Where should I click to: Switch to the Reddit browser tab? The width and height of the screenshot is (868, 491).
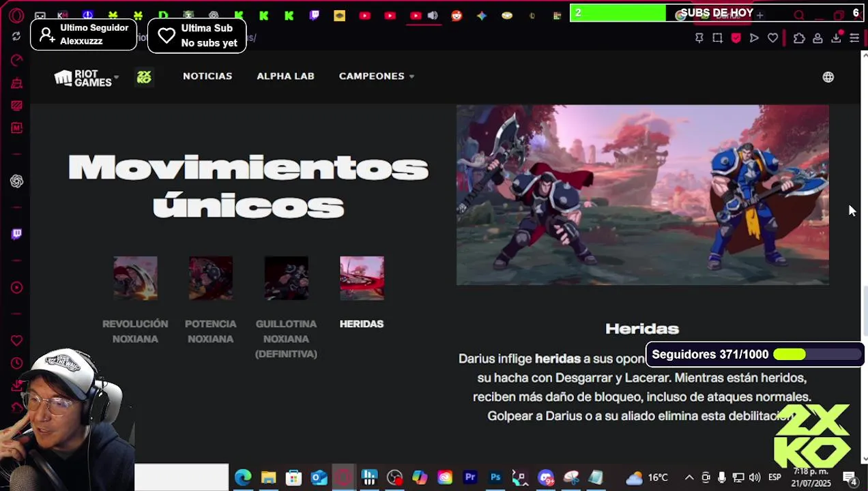coord(457,15)
